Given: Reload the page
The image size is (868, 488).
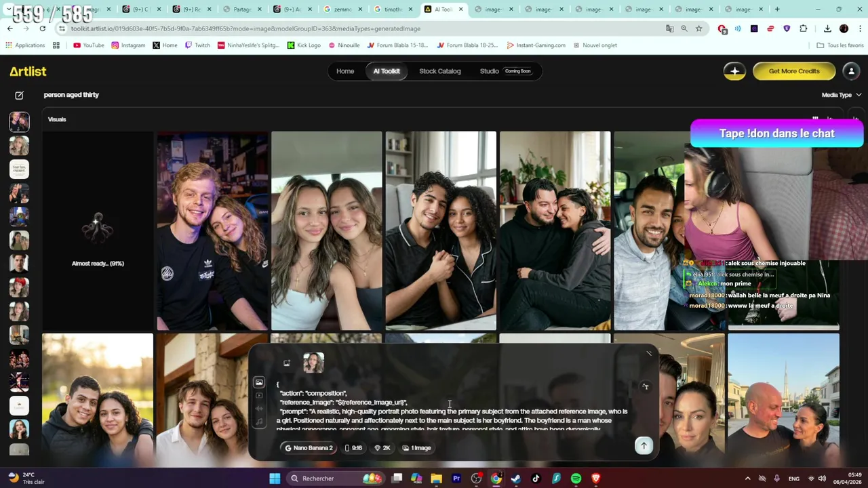Looking at the screenshot, I should click(x=42, y=28).
